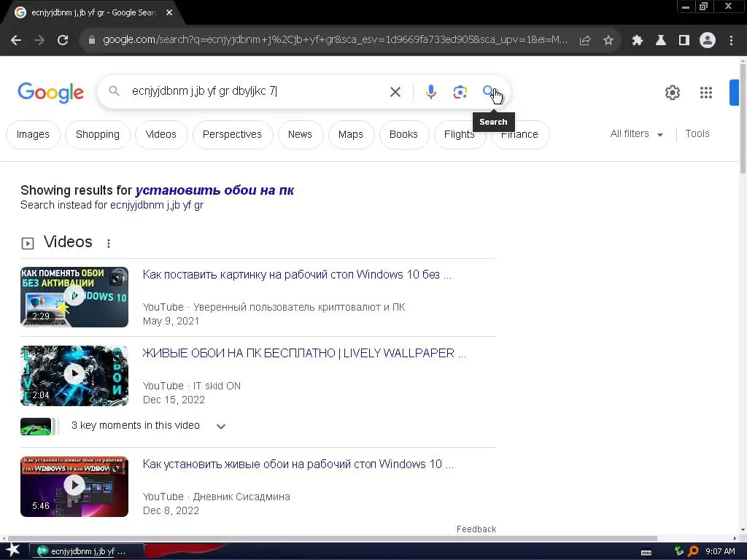Image resolution: width=747 pixels, height=560 pixels.
Task: Click the share page icon in address bar
Action: (585, 41)
